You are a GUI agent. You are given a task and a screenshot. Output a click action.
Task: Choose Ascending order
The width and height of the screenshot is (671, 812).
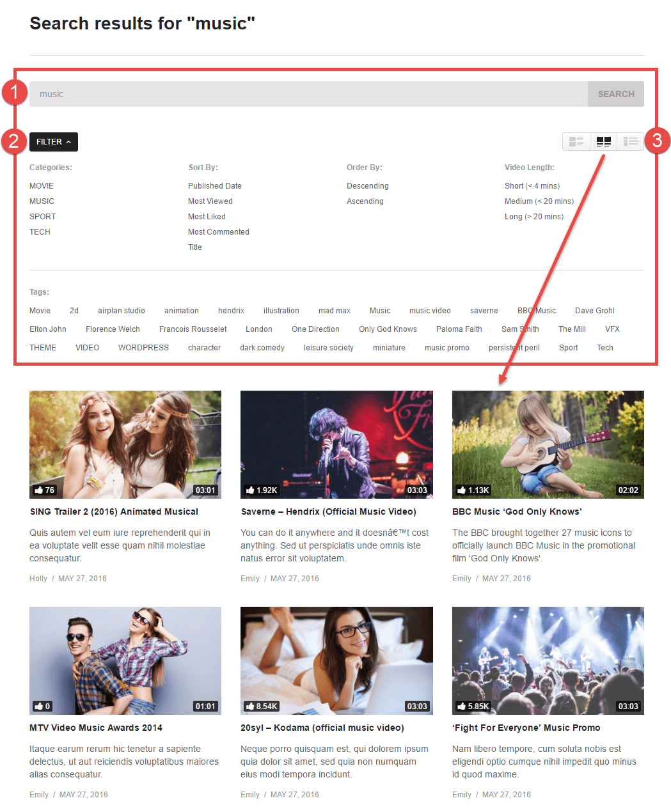click(365, 201)
